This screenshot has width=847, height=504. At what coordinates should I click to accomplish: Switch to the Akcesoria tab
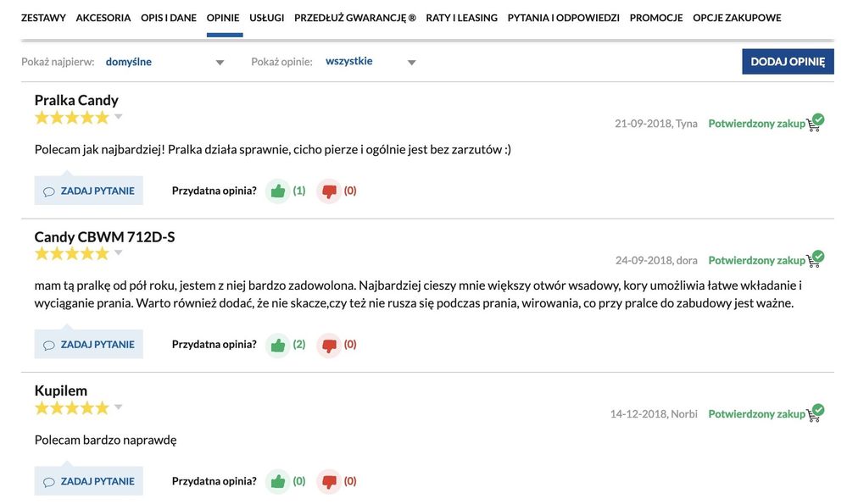pos(103,18)
